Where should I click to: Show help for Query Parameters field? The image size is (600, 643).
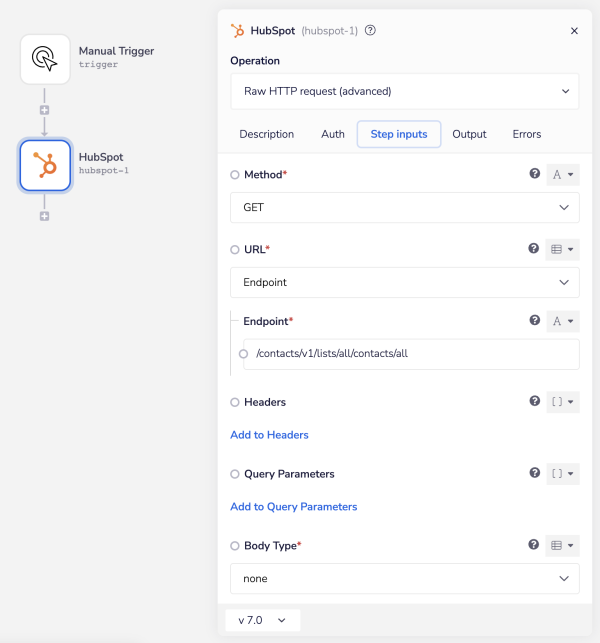[534, 474]
